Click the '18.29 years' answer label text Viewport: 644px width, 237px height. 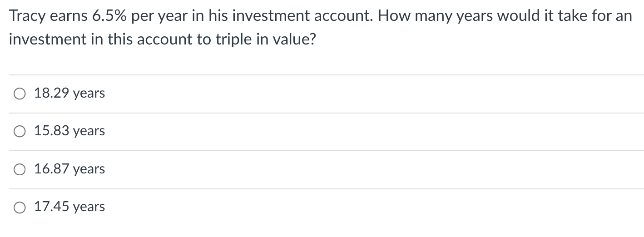pos(69,94)
